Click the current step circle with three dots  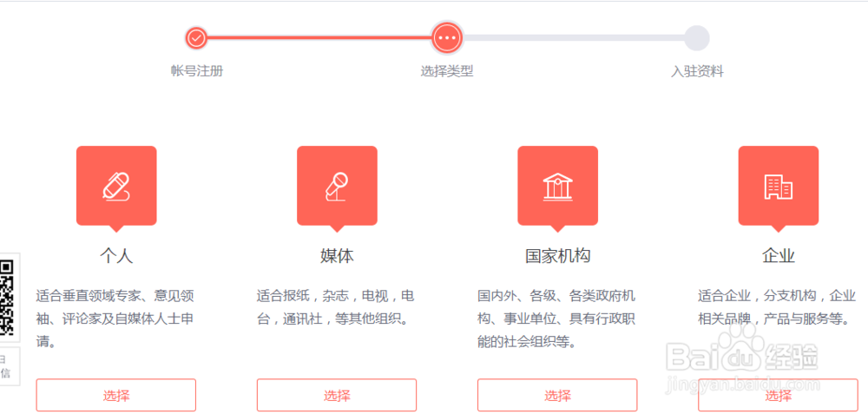pos(447,37)
